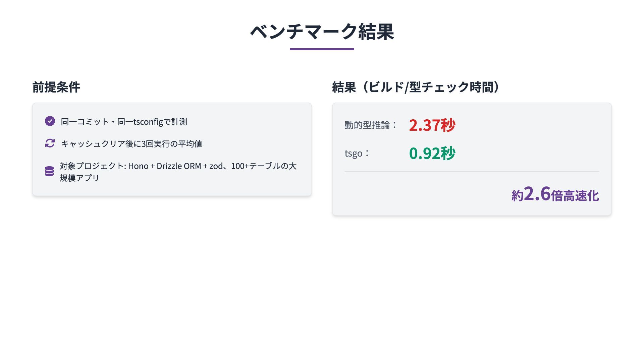Click the 規模アプリ text on the wrapped line
This screenshot has width=644, height=362.
79,178
